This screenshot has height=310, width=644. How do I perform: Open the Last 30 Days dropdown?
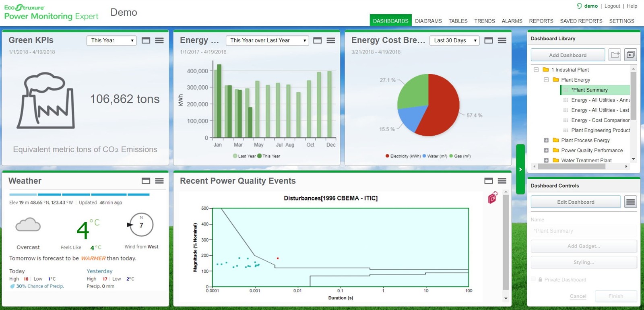click(x=454, y=40)
